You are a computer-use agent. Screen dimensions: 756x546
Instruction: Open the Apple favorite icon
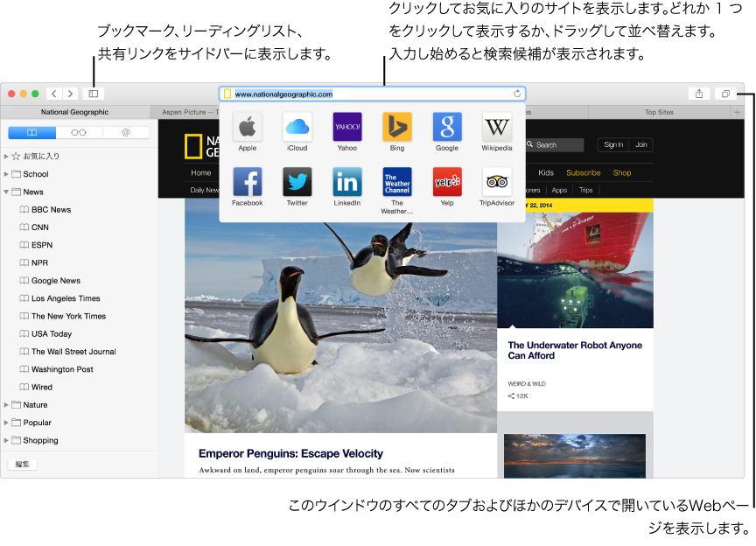point(248,127)
